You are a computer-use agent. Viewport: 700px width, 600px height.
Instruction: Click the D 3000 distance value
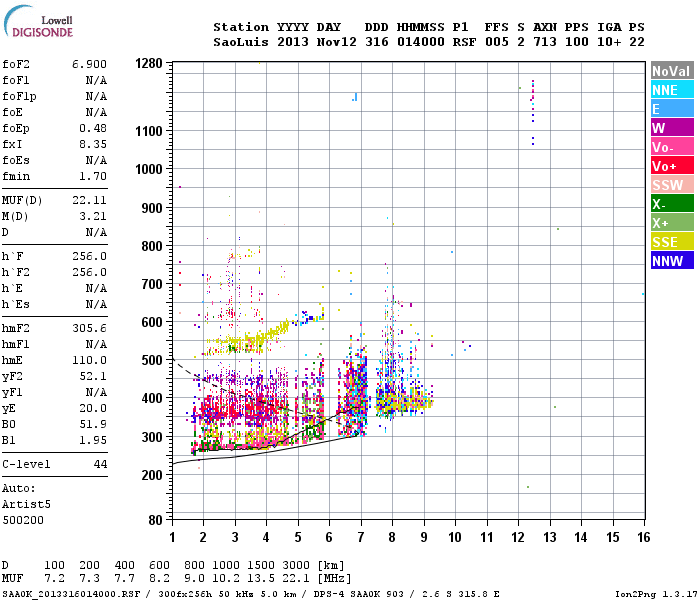[x=296, y=565]
